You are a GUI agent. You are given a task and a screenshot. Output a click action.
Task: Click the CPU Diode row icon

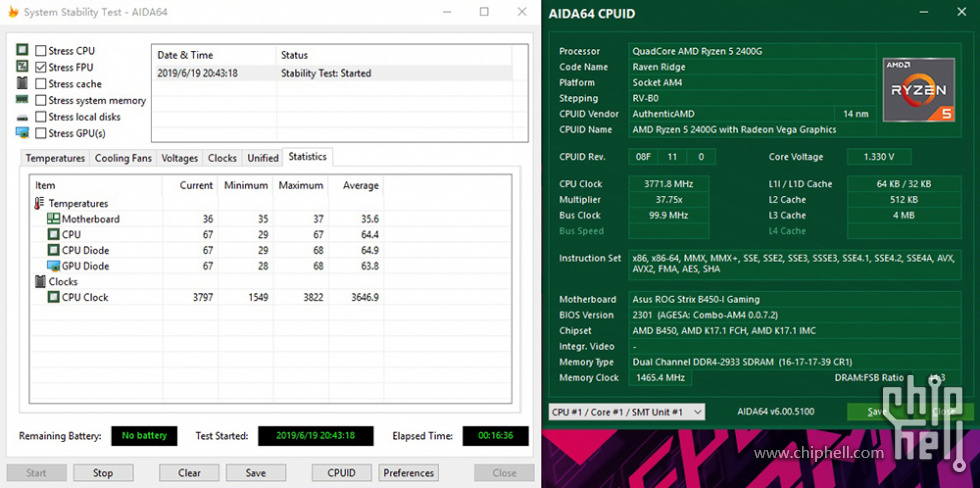click(x=54, y=250)
